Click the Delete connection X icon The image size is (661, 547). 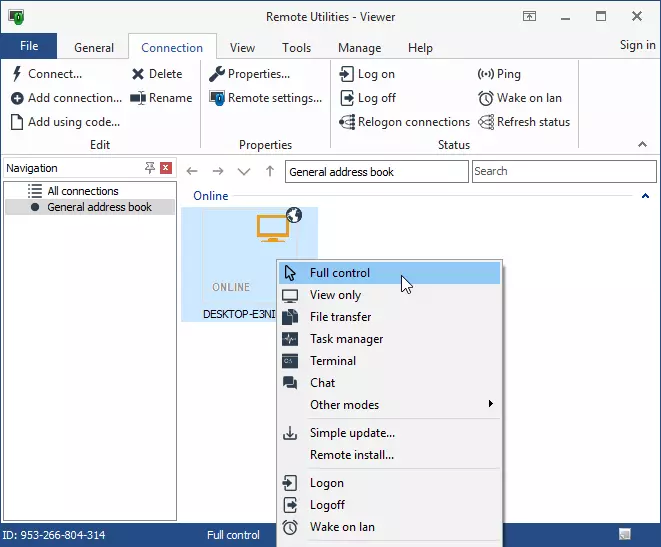[138, 74]
